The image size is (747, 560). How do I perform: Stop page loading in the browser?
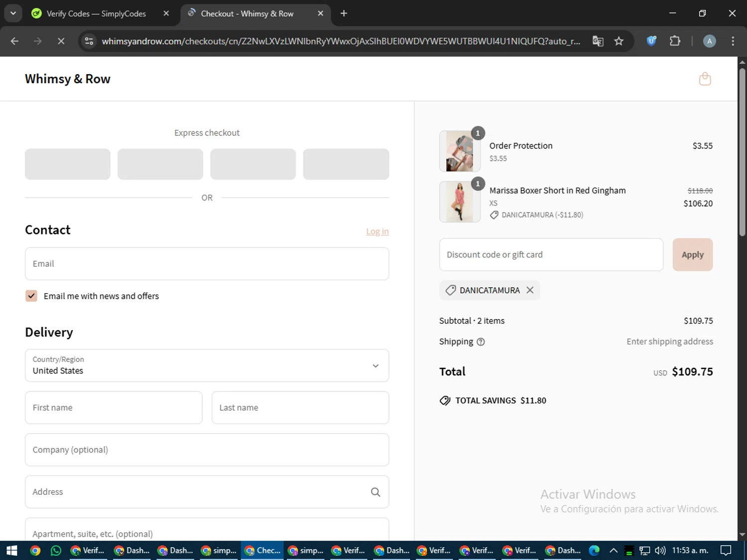[61, 41]
